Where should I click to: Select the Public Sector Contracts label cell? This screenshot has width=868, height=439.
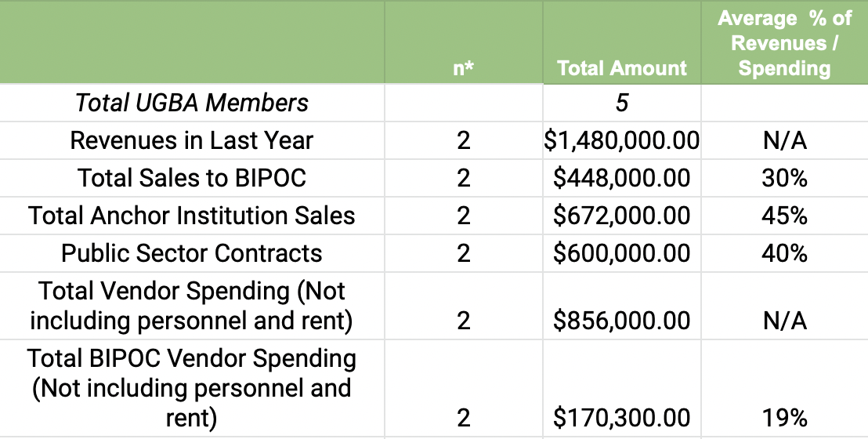(192, 253)
